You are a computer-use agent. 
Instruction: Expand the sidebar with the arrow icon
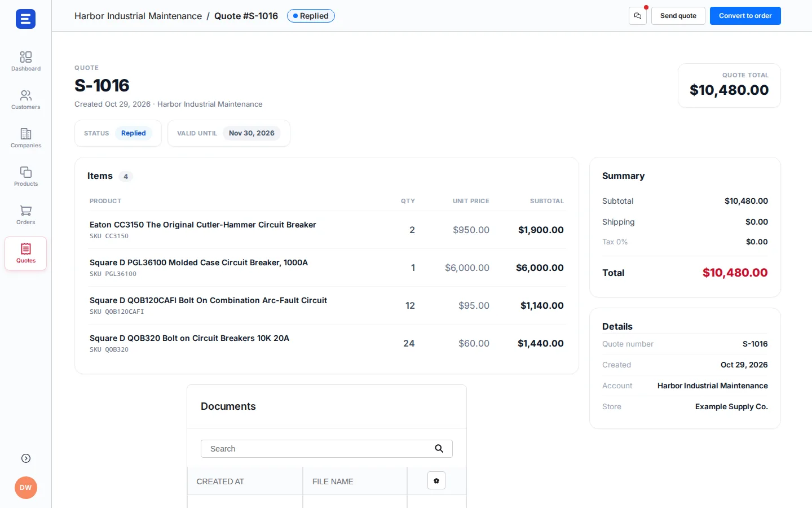pos(26,458)
